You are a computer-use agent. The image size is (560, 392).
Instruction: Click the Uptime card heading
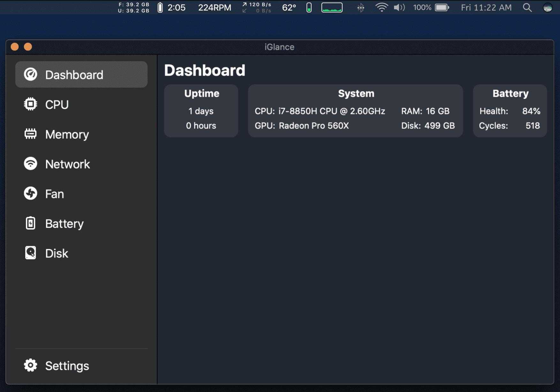click(x=202, y=93)
